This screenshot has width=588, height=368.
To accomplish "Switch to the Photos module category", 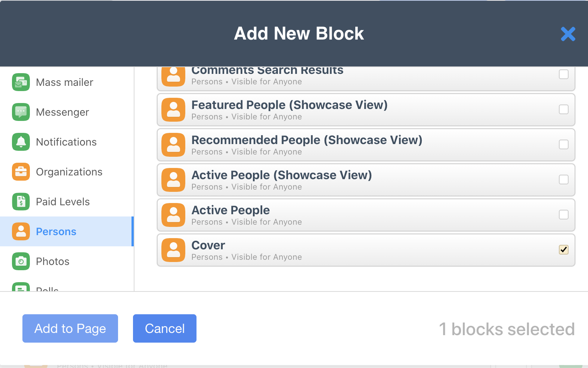I will tap(53, 261).
